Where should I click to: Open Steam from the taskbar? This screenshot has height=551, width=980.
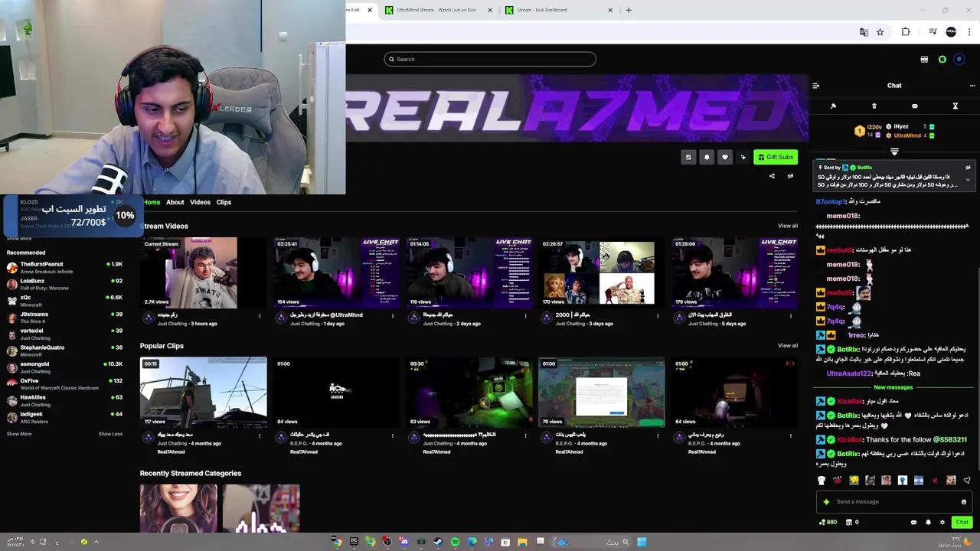438,542
